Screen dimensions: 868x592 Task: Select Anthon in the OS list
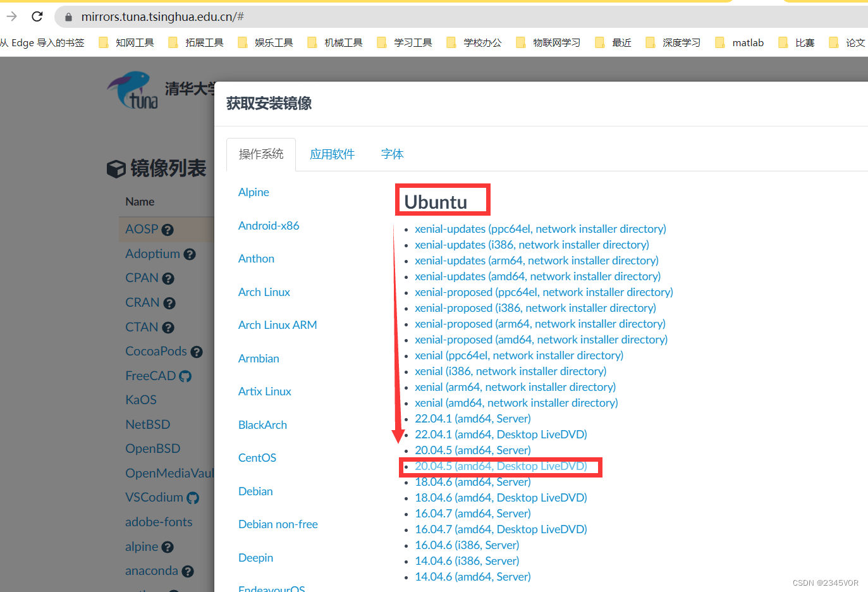pyautogui.click(x=256, y=259)
